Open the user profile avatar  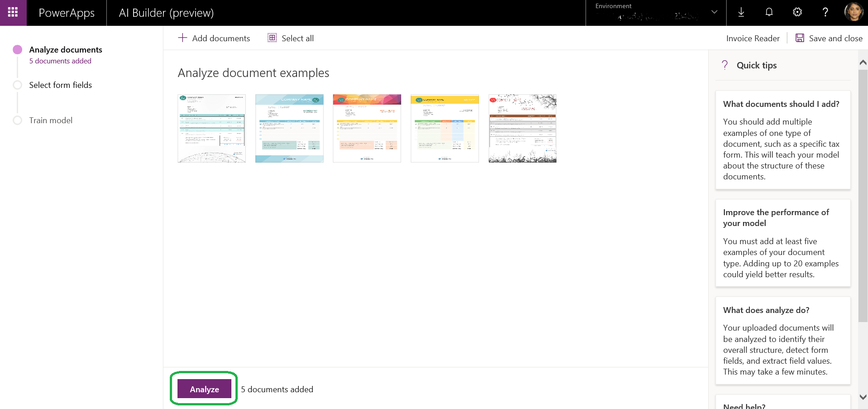pyautogui.click(x=854, y=12)
